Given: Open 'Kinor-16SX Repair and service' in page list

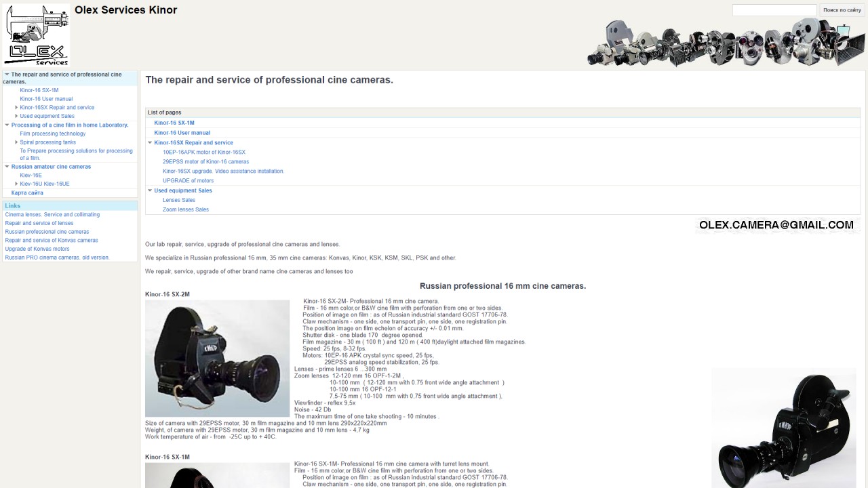Looking at the screenshot, I should click(x=193, y=143).
